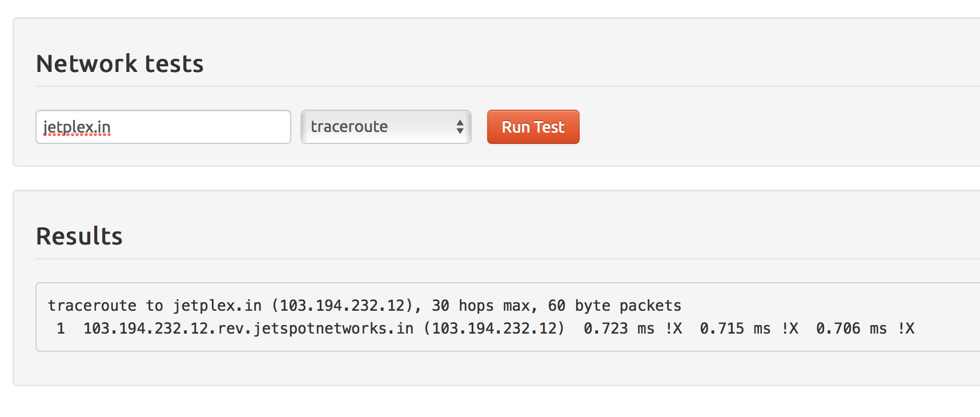Click the 0.715 ms latency value
980x417 pixels.
(736, 328)
